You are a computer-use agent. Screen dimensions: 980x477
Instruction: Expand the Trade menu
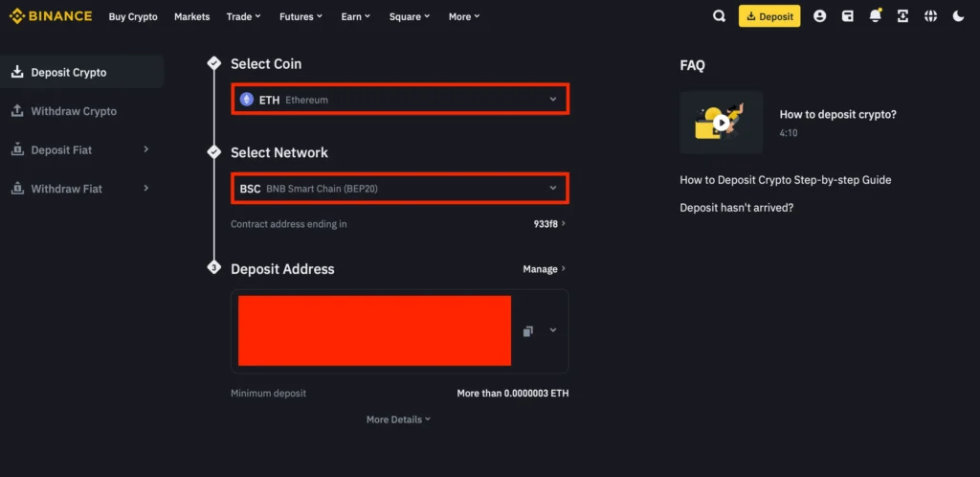(x=244, y=17)
